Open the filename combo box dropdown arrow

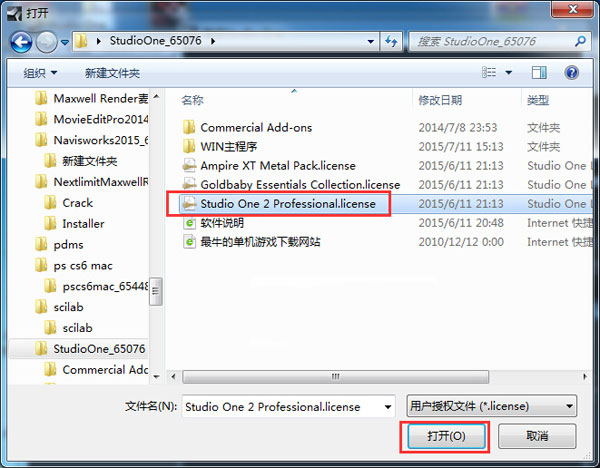(x=388, y=407)
